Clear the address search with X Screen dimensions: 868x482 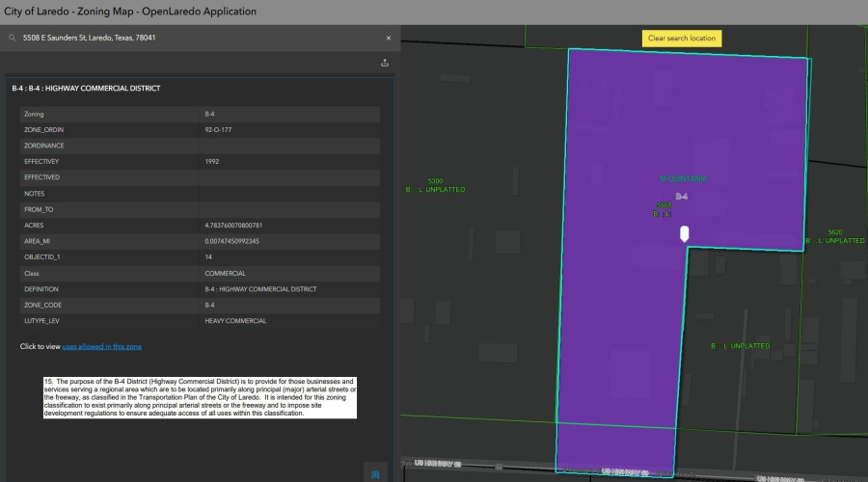pyautogui.click(x=389, y=38)
